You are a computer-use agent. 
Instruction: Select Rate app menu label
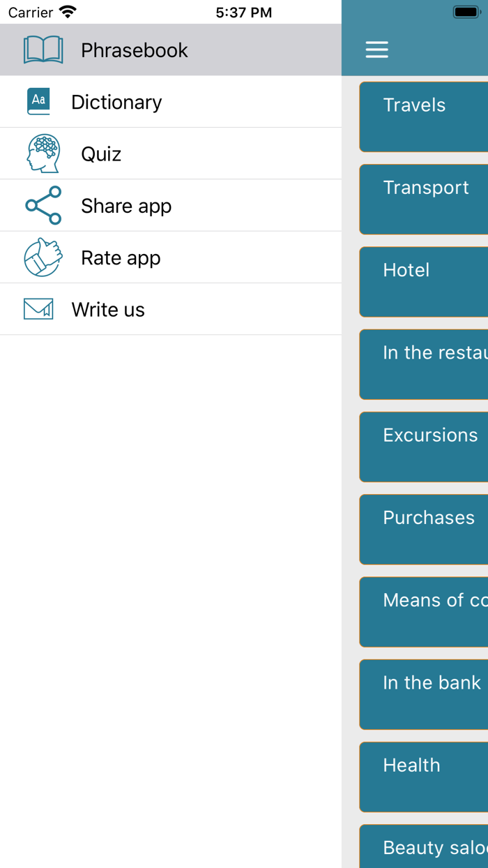[121, 257]
